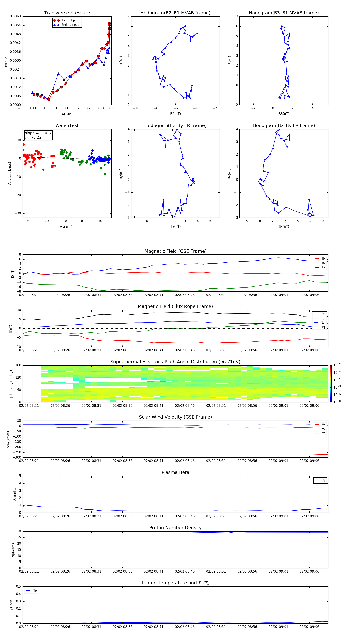Click the pitch angle colorbar
The image size is (351, 644).
coord(331,384)
